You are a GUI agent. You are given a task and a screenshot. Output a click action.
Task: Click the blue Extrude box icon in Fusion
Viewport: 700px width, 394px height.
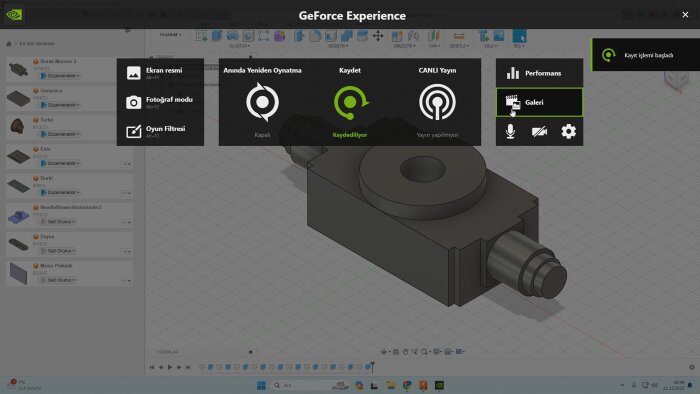click(x=217, y=36)
